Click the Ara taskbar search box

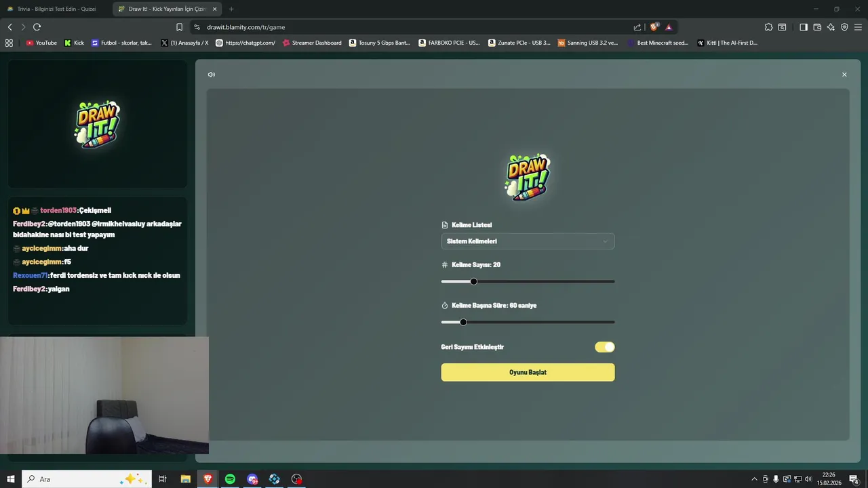point(86,479)
